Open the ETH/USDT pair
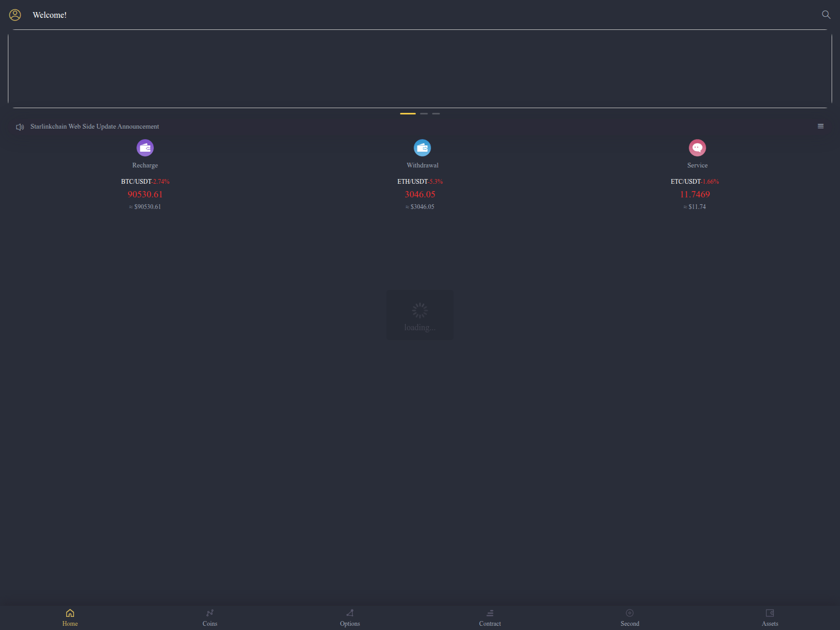 coord(413,182)
